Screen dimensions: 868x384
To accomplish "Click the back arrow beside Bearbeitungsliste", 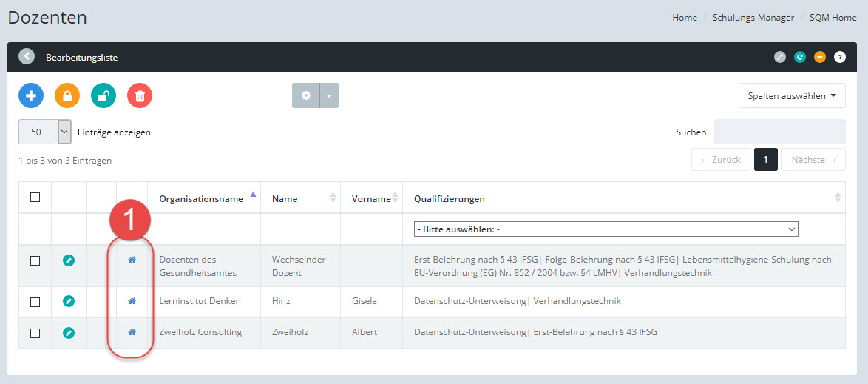I will tap(27, 57).
